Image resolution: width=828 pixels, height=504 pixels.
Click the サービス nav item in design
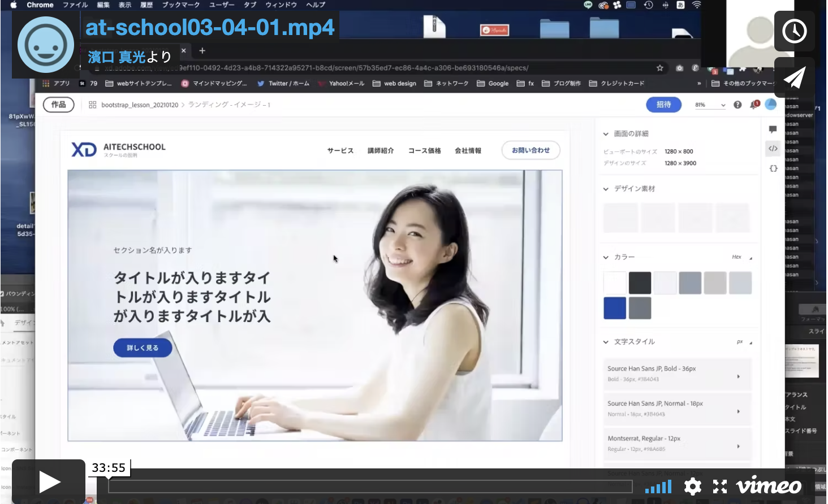coord(340,151)
